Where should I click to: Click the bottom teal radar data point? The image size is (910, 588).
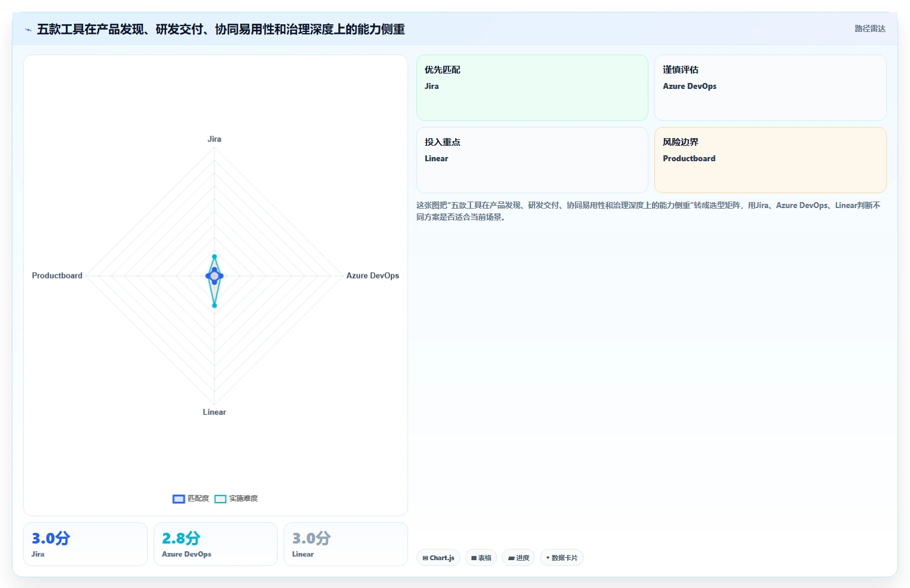click(x=214, y=305)
